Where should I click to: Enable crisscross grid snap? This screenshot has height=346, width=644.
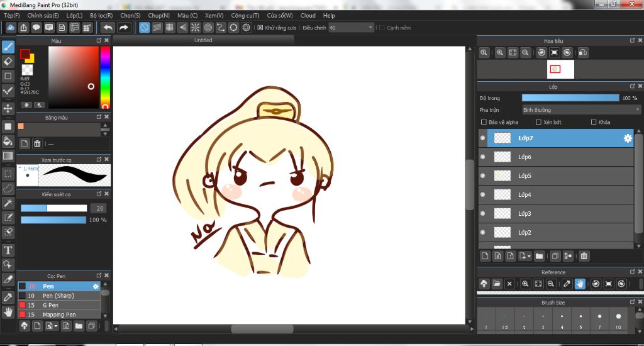point(170,28)
